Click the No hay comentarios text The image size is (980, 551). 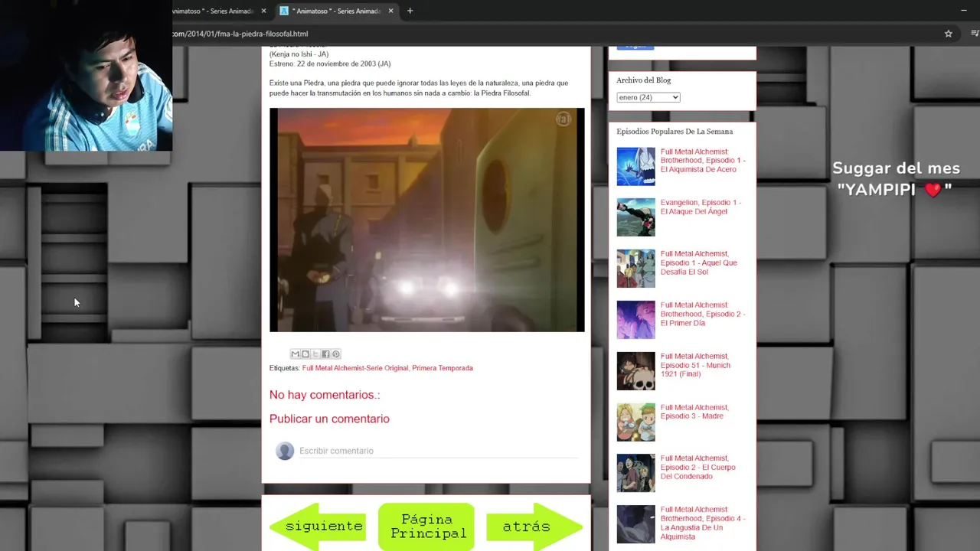coord(325,395)
